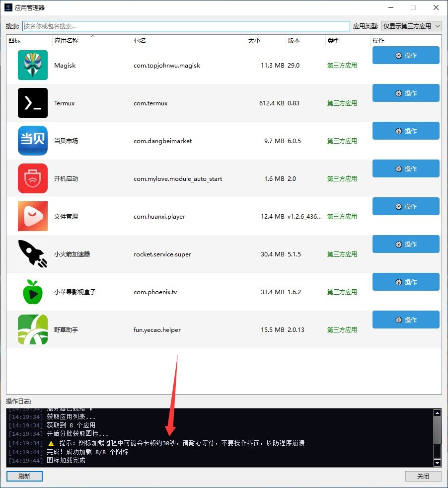
Task: Click the 图标 column header
Action: pyautogui.click(x=29, y=40)
